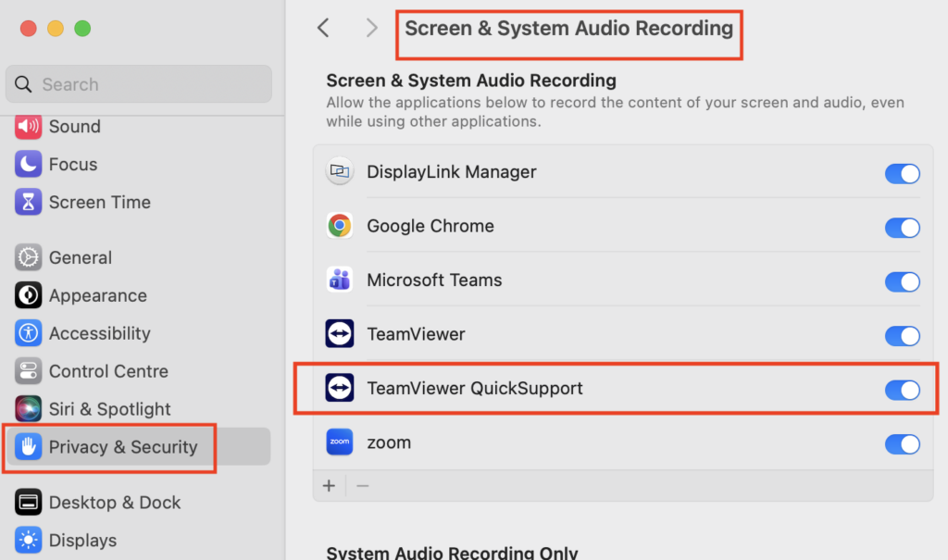
Task: Click the forward chevron in the header
Action: [371, 28]
